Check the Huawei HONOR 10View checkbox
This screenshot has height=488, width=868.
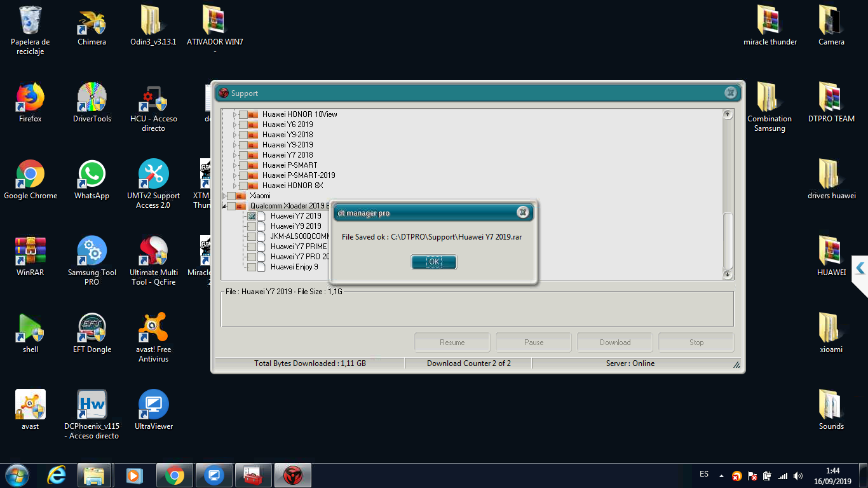pos(243,114)
